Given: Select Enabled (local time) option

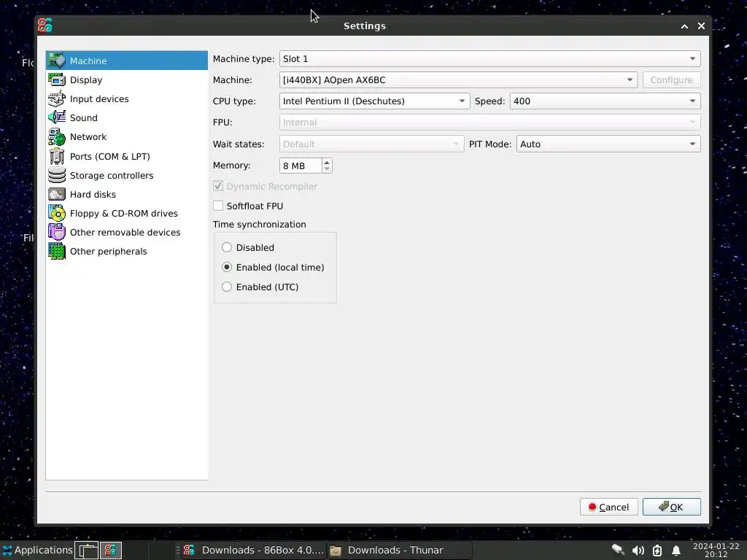Looking at the screenshot, I should (x=227, y=267).
